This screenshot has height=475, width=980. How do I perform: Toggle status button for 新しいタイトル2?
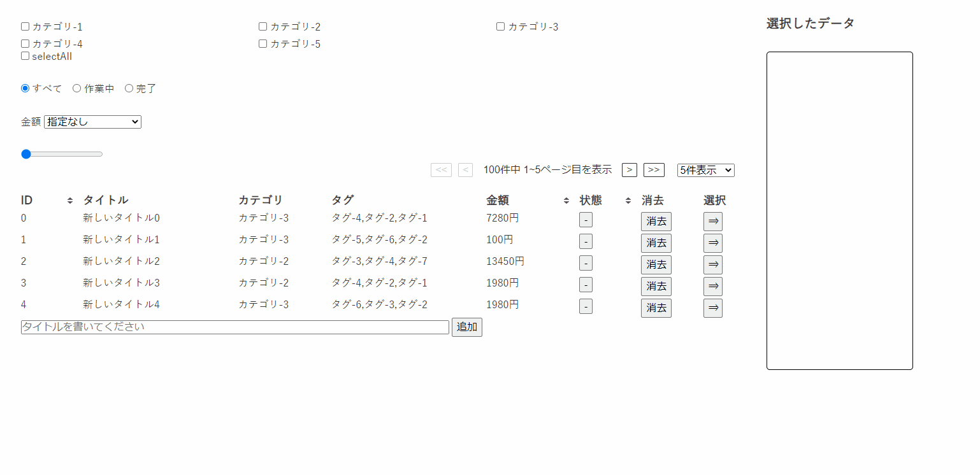click(586, 264)
